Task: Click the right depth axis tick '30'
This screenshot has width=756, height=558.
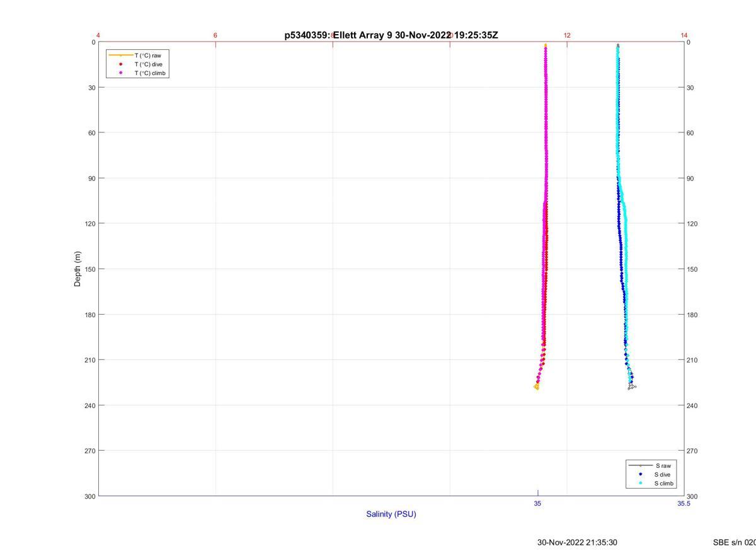Action: click(690, 88)
